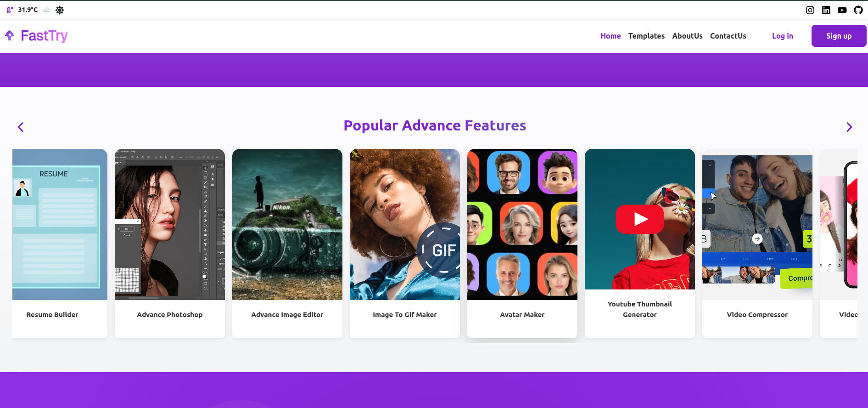Viewport: 868px width, 408px height.
Task: Open the GitHub icon link
Action: pos(858,10)
